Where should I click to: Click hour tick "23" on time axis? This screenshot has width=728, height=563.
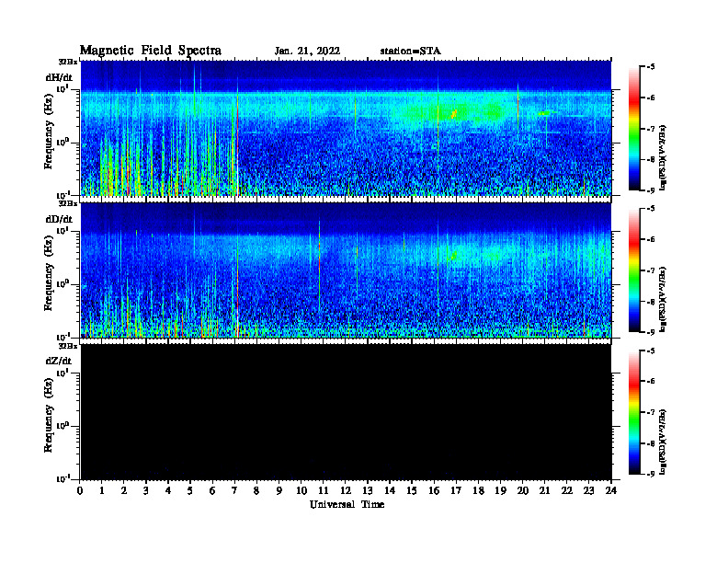click(588, 491)
